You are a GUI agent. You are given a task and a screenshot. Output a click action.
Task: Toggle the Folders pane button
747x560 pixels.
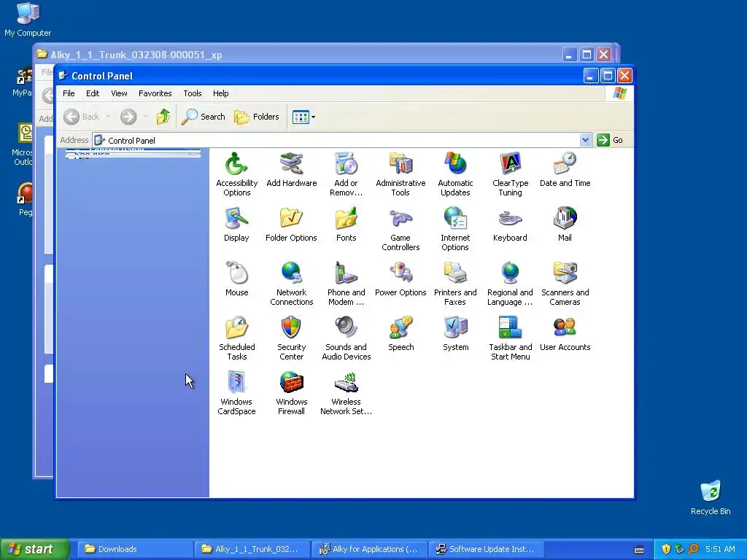click(x=257, y=117)
